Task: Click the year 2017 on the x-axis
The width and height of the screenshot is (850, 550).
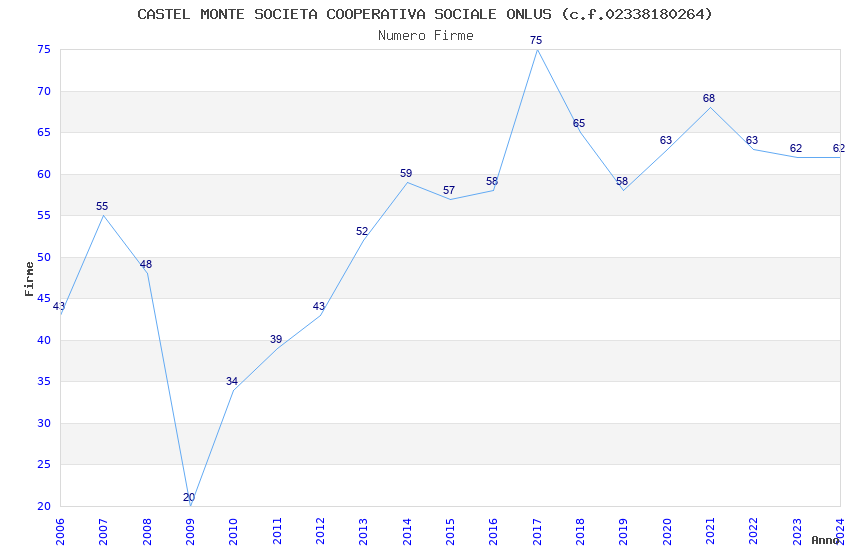Action: point(537,531)
